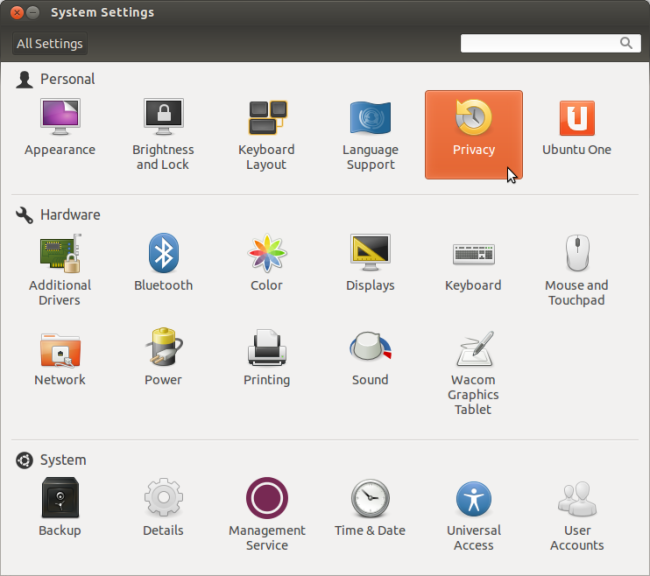Click the Personal section heading
650x576 pixels.
[x=68, y=79]
